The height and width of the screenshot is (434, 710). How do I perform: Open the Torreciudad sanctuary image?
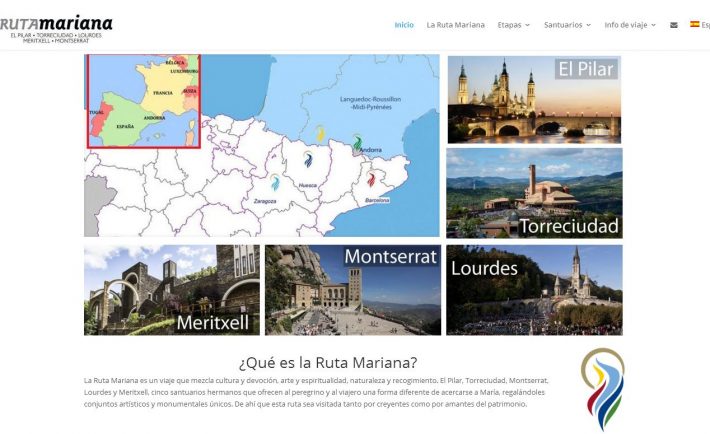[534, 193]
